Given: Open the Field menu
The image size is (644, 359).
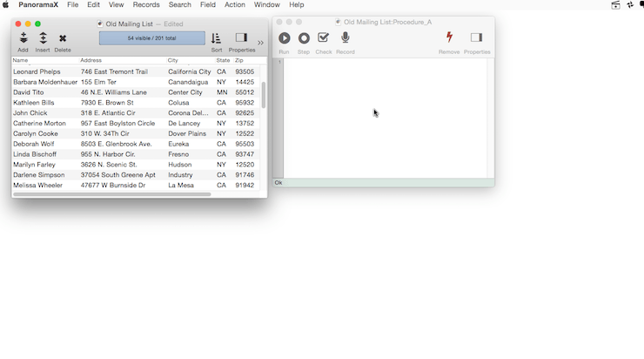Looking at the screenshot, I should pos(208,5).
